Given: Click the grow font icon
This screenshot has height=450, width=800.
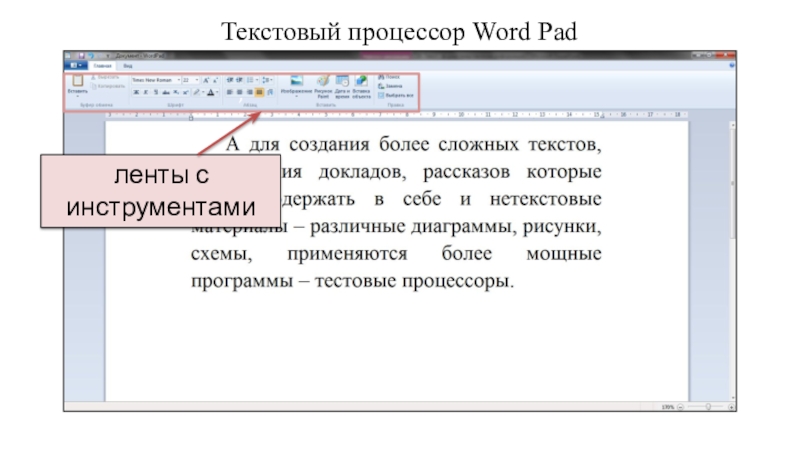Looking at the screenshot, I should point(206,80).
